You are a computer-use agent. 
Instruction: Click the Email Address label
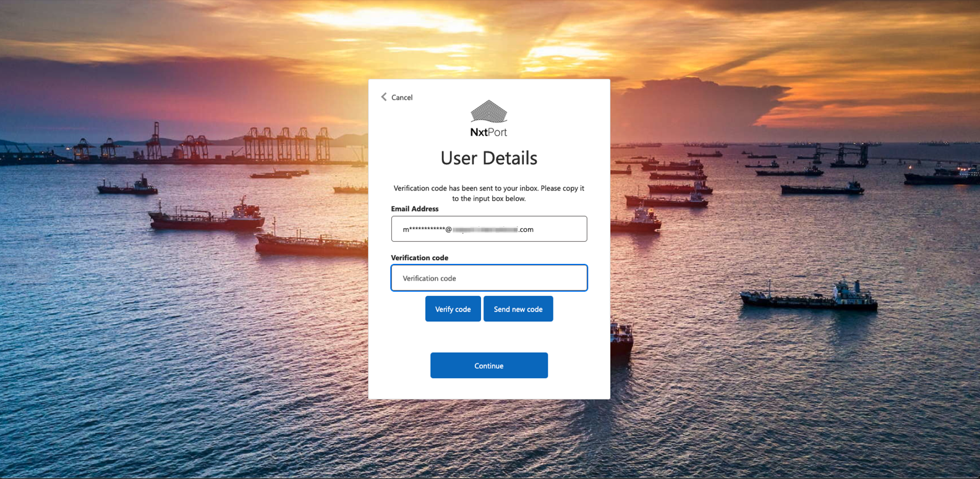[414, 209]
